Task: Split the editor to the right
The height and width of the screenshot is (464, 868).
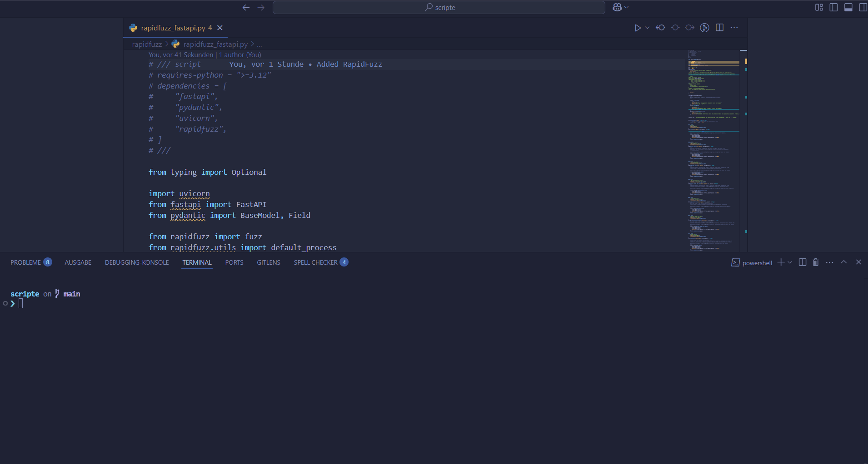Action: coord(719,28)
